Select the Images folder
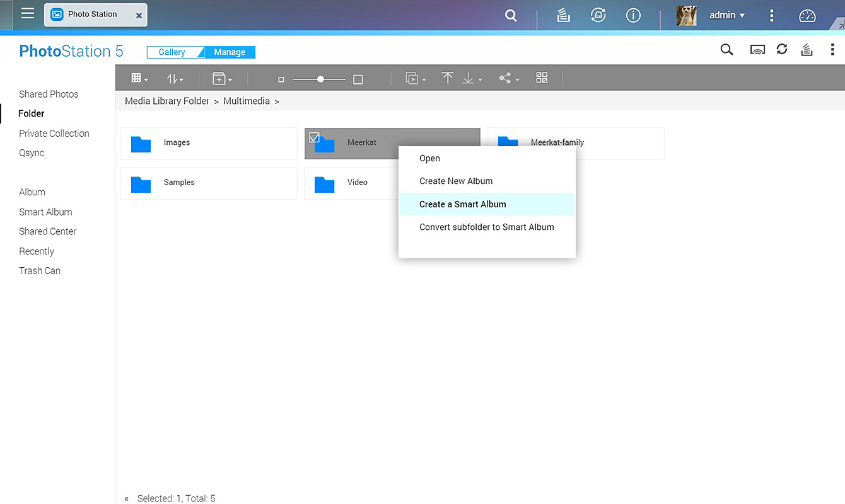This screenshot has width=845, height=504. click(209, 144)
